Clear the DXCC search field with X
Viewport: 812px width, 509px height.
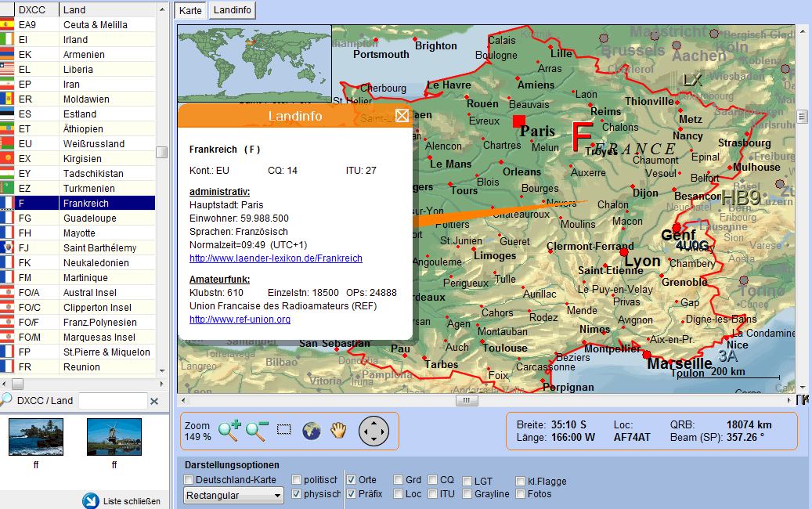click(x=154, y=401)
